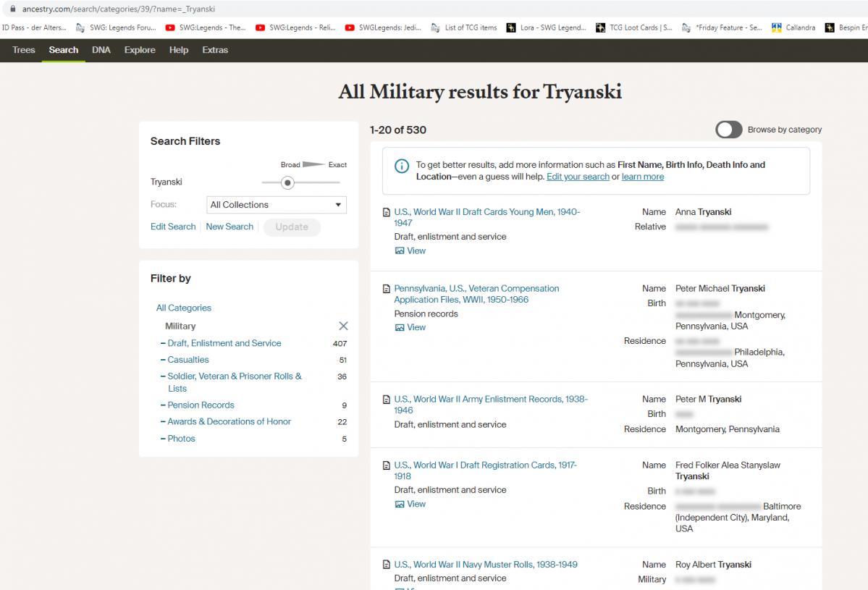Click the record icon beside Navy Muster Rolls

pos(387,565)
